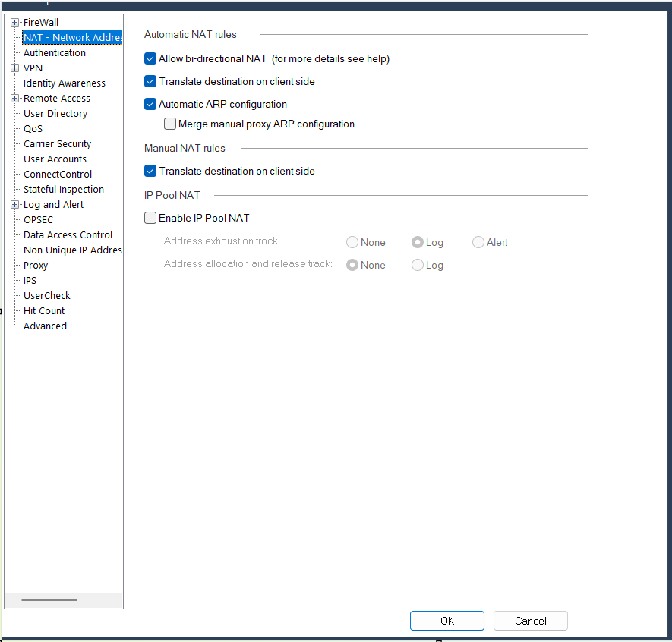The image size is (672, 642).
Task: Expand the Log and Alert node
Action: pos(14,204)
